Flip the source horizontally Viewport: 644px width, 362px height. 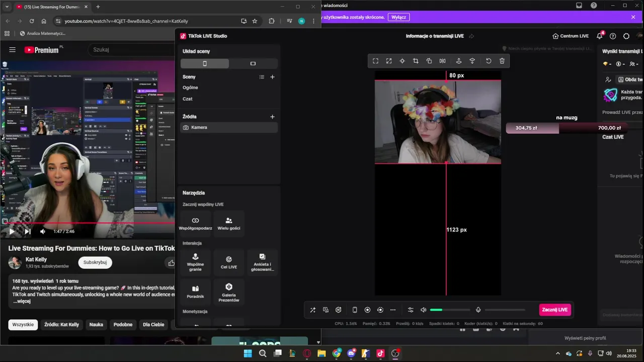click(x=442, y=61)
